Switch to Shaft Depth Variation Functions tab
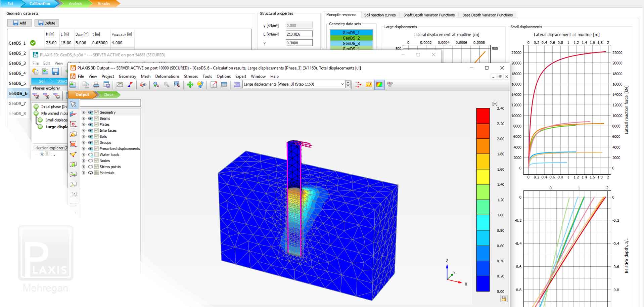The height and width of the screenshot is (307, 644). pos(429,15)
